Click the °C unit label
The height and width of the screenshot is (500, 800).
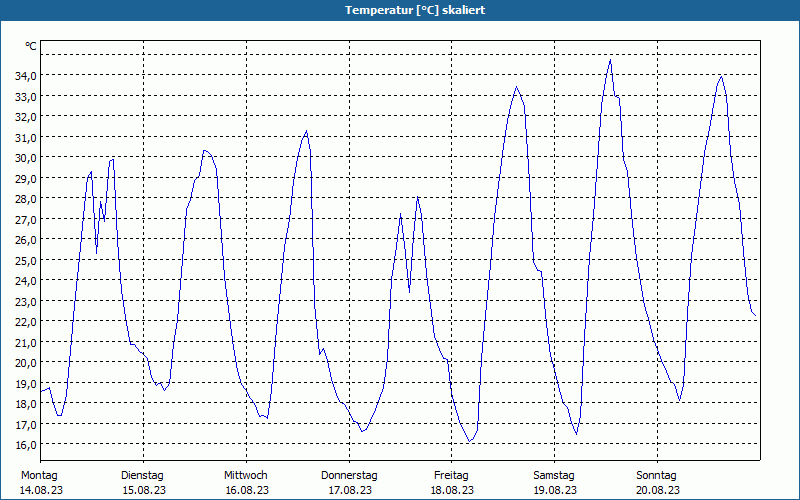coord(31,46)
